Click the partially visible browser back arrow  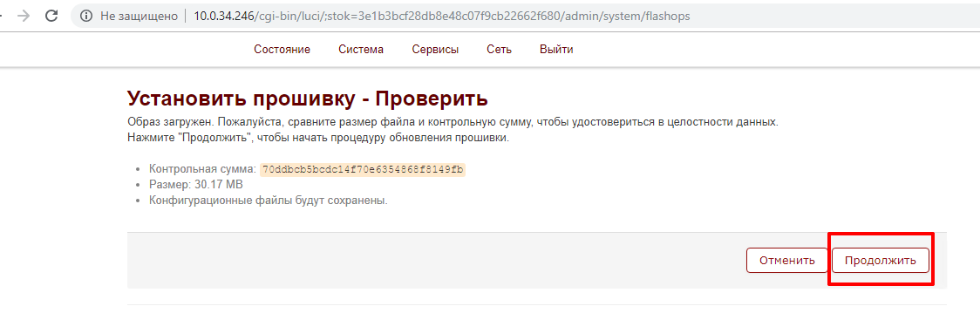pos(2,17)
